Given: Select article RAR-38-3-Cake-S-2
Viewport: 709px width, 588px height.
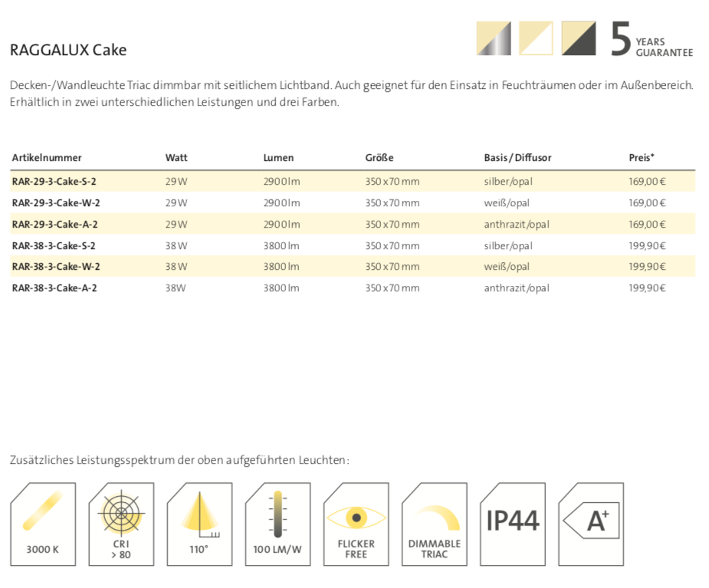Looking at the screenshot, I should pyautogui.click(x=54, y=245).
